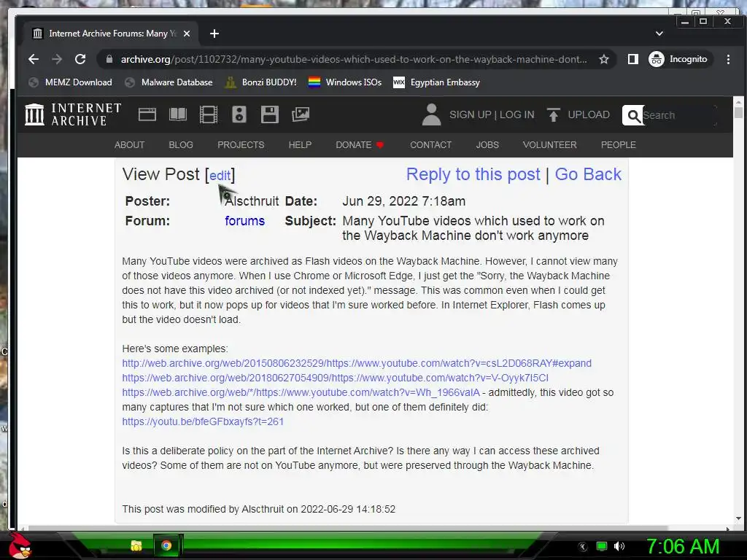Open the Angry Birds start button
The height and width of the screenshot is (560, 747).
point(19,545)
